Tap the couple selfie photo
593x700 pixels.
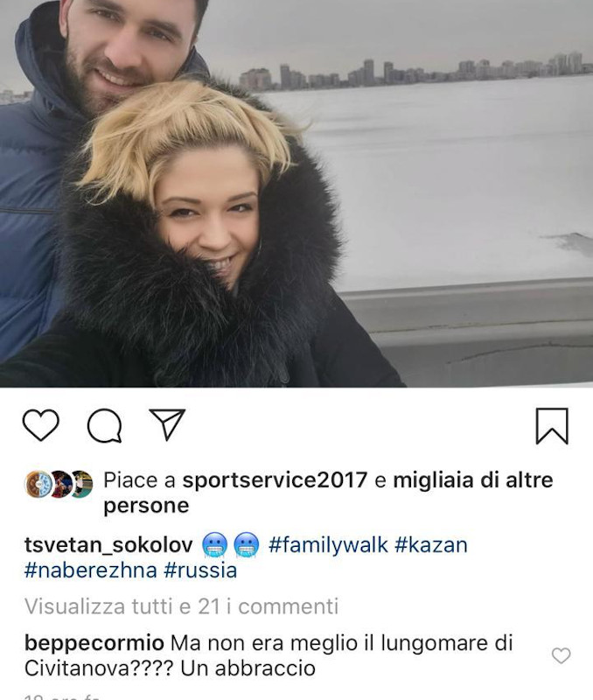pos(296,193)
